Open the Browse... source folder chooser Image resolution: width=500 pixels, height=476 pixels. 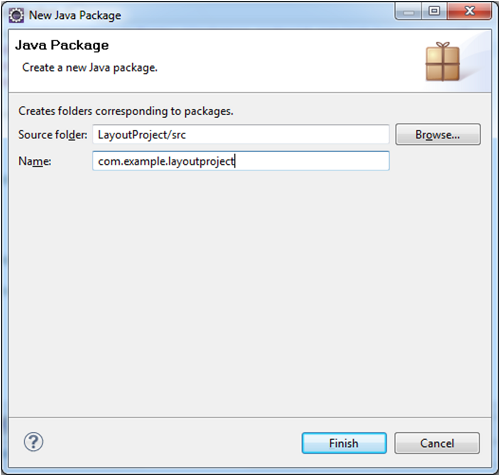[438, 135]
